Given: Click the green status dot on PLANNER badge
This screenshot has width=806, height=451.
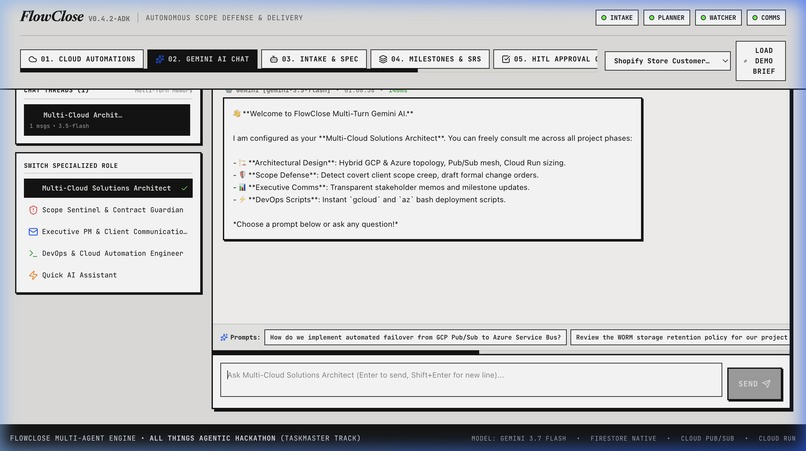Looking at the screenshot, I should coord(652,17).
